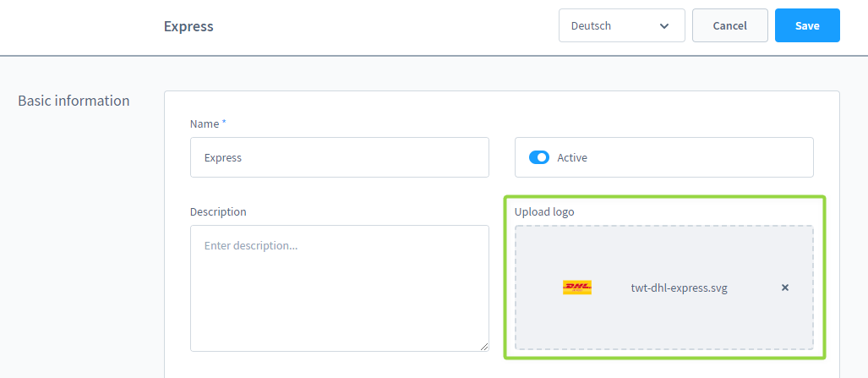Click the required asterisk beside Name
This screenshot has height=378, width=868.
click(224, 123)
